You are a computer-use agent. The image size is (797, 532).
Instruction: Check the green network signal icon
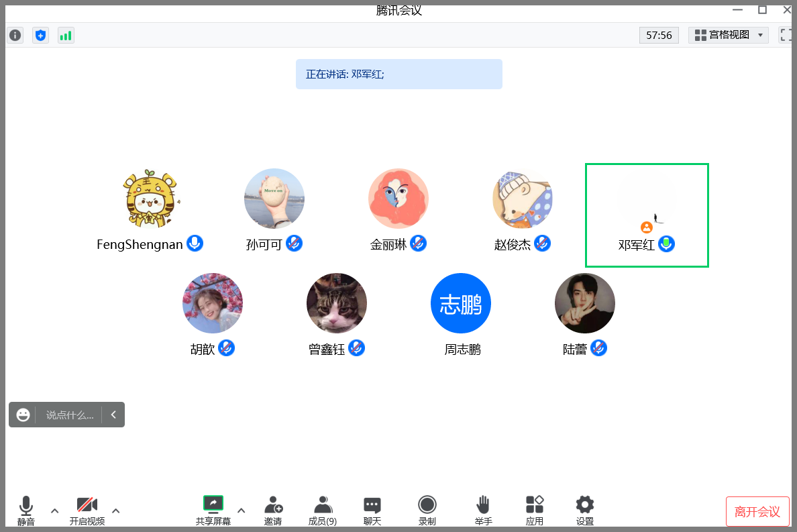click(66, 36)
